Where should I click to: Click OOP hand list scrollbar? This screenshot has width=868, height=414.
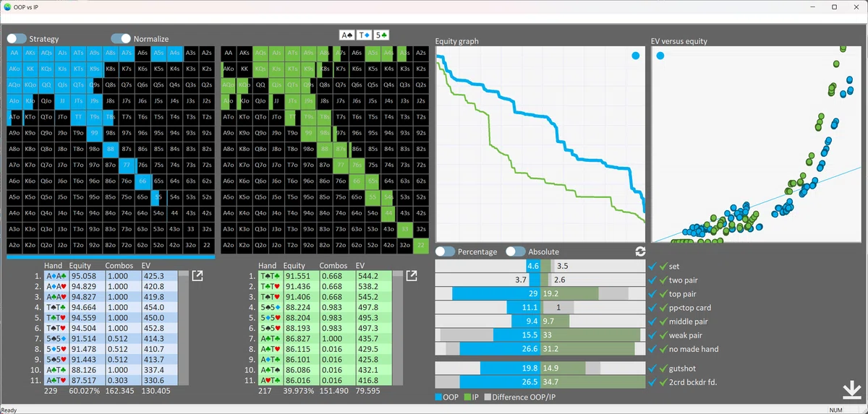pyautogui.click(x=183, y=329)
